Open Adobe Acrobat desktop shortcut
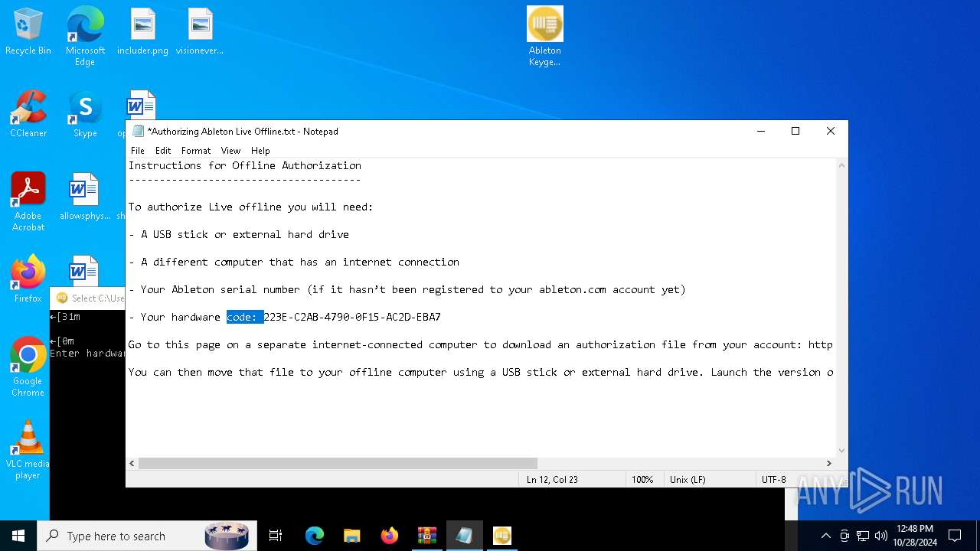The image size is (980, 551). point(28,202)
